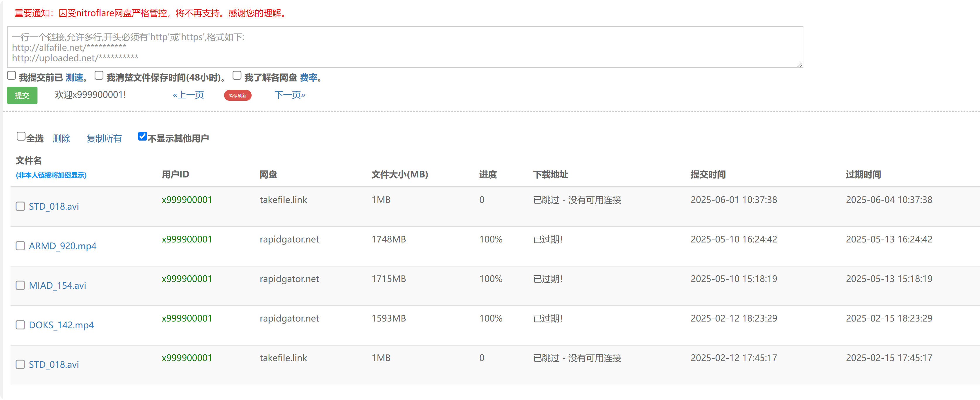Viewport: 980px width, 400px height.
Task: Uncheck the 不显示其他用户 checkbox
Action: pos(142,136)
